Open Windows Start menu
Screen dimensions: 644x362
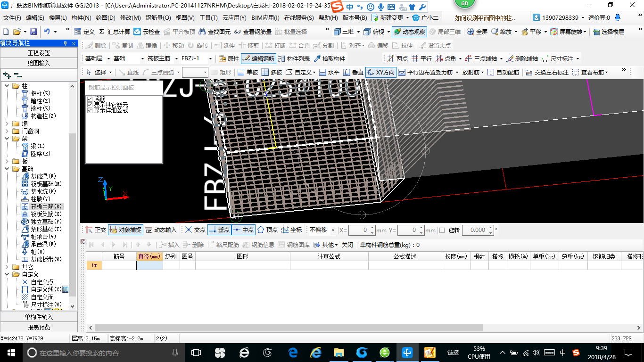click(11, 353)
